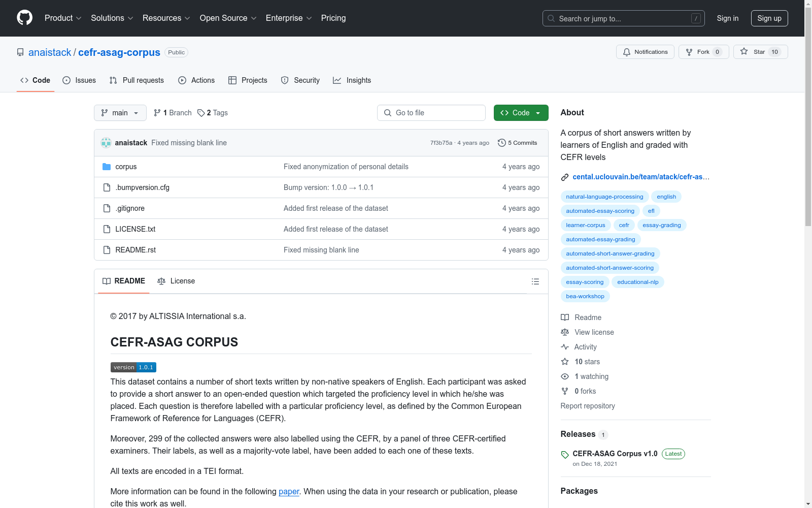Fork the repository
The width and height of the screenshot is (812, 508).
tap(703, 52)
